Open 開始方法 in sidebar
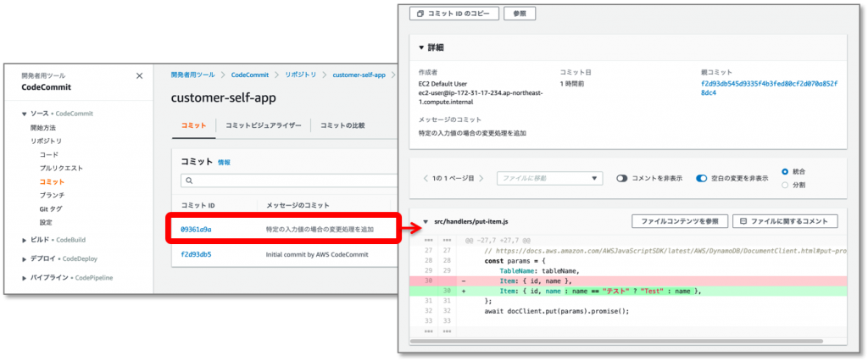 coord(43,128)
